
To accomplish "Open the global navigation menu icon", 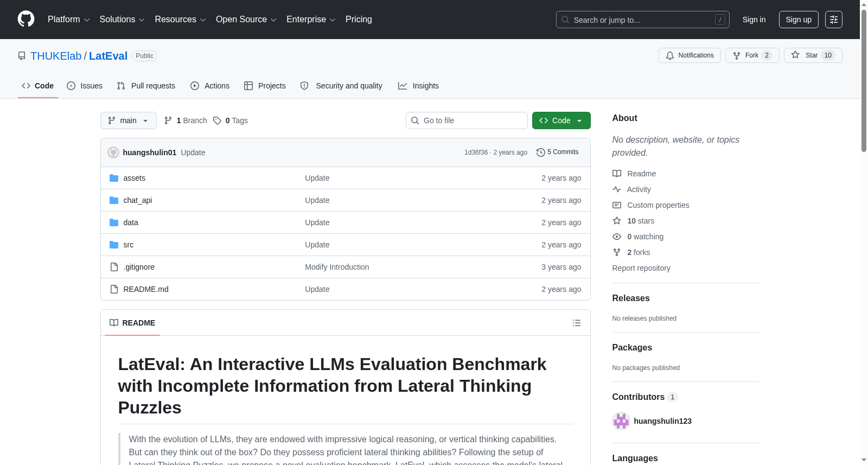I will coord(834,20).
